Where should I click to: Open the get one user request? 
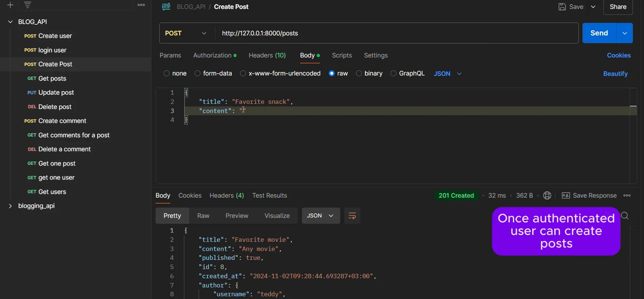[56, 178]
